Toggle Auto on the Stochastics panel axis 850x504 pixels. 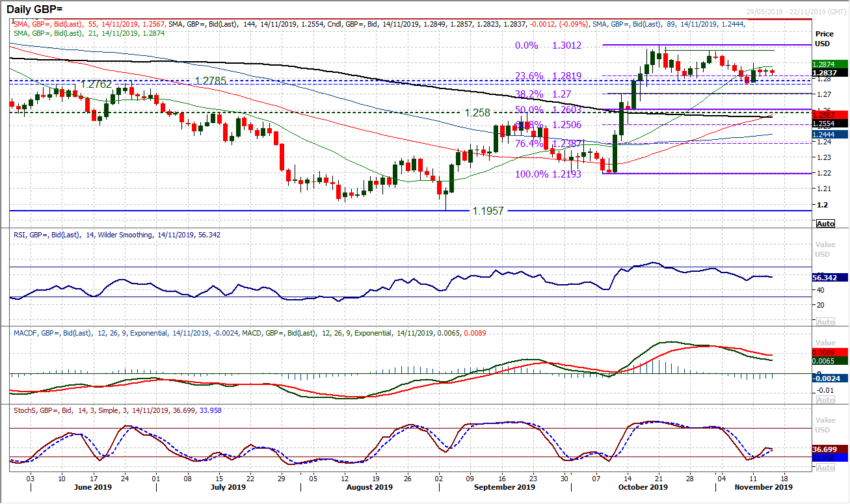[824, 466]
